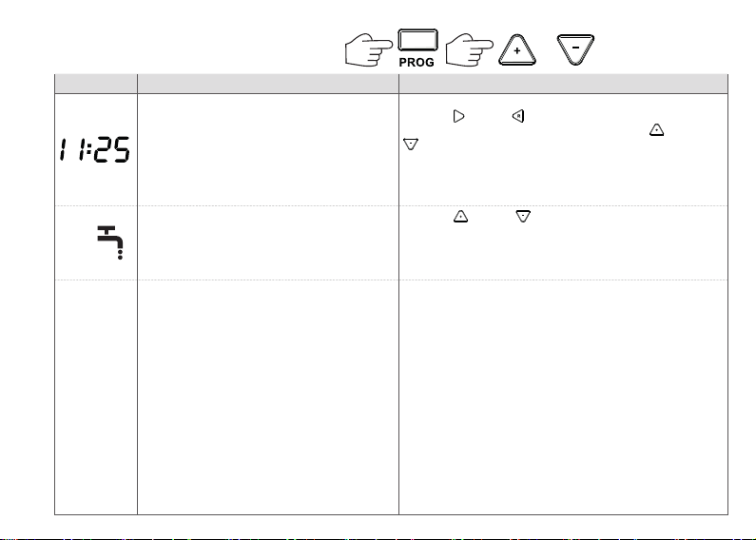This screenshot has height=540, width=756.
Task: Click small minus triangle in clock row
Action: point(411,144)
